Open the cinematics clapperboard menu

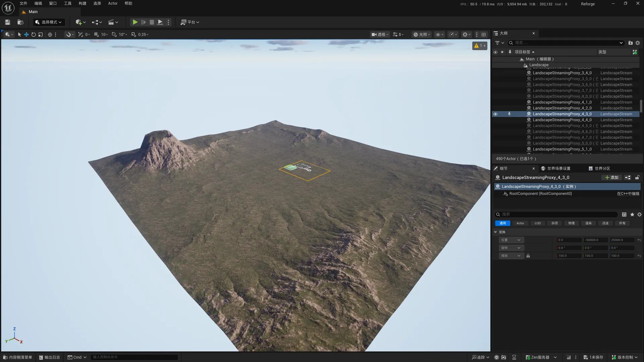[x=113, y=22]
